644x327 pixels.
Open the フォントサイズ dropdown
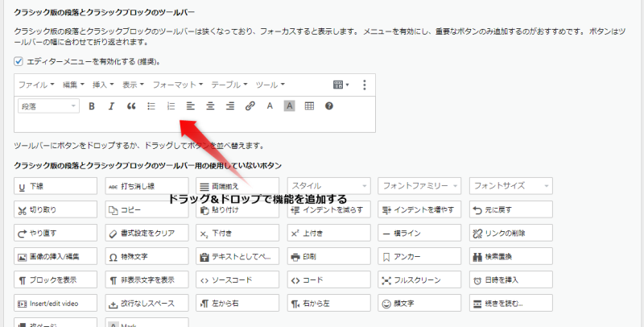coord(511,186)
